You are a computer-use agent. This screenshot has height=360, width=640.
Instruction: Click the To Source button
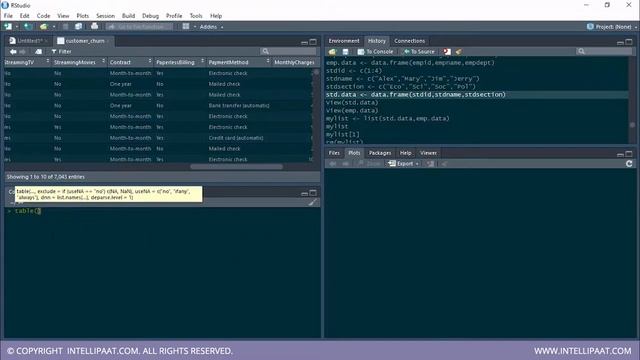pyautogui.click(x=419, y=51)
